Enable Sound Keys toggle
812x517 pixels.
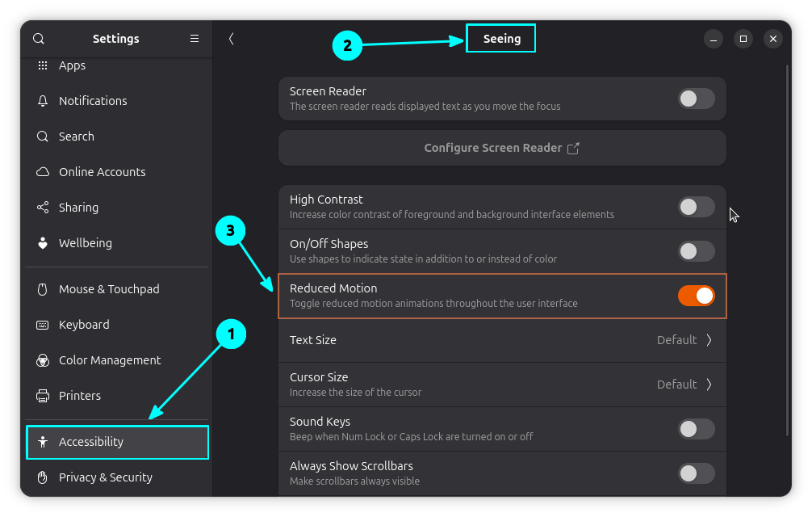point(696,429)
